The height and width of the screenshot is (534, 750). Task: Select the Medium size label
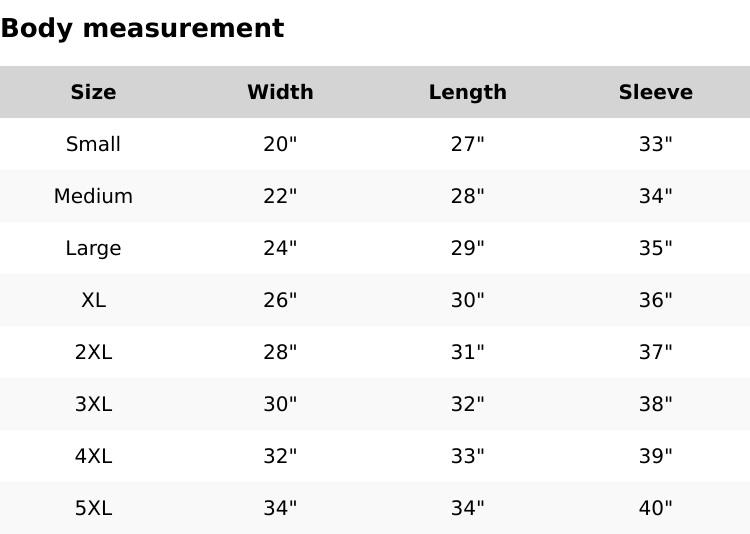click(x=93, y=196)
